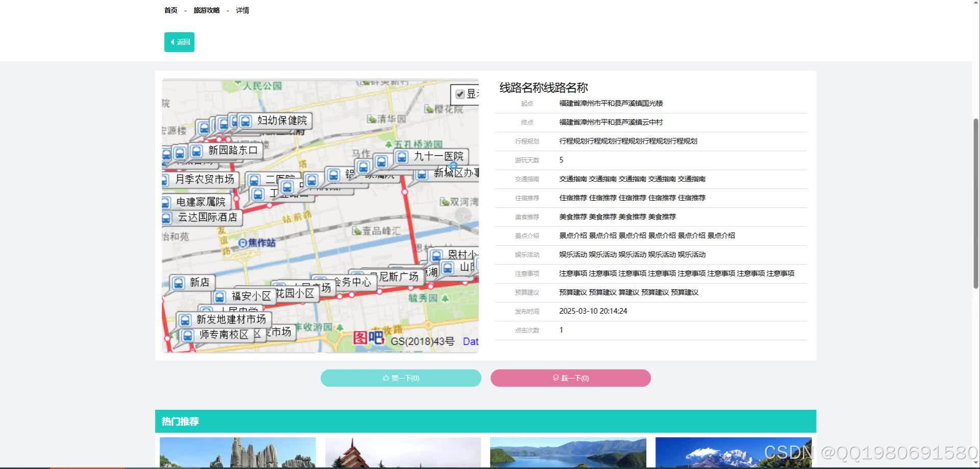The image size is (980, 469).
Task: Click the 踩一下 dislike button
Action: 570,378
